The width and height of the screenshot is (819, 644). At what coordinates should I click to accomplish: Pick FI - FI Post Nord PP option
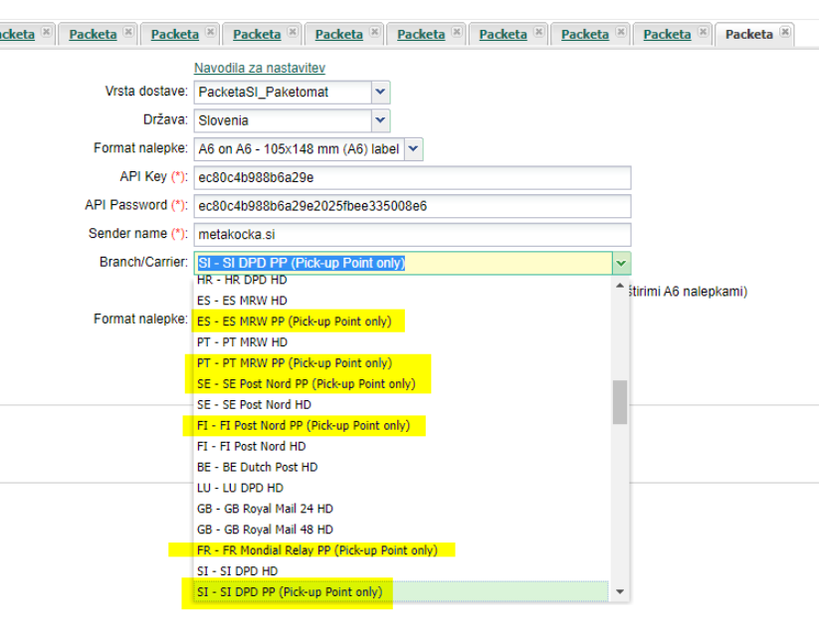click(x=401, y=426)
